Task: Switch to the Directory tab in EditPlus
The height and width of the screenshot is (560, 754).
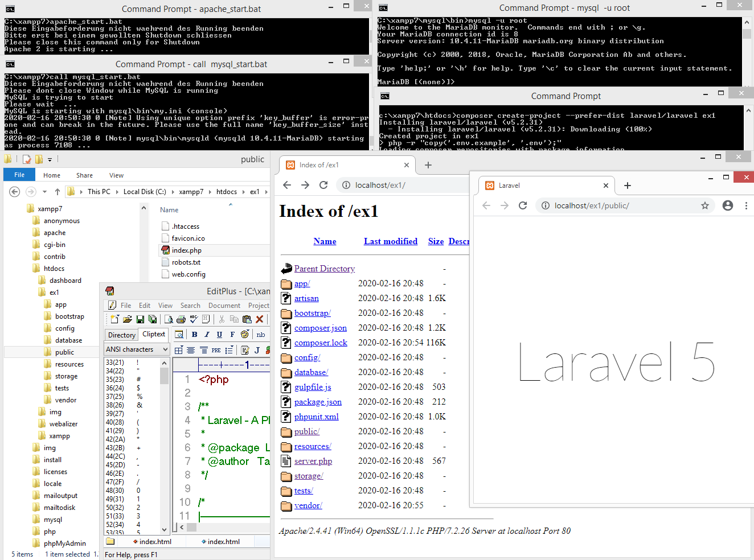Action: 122,335
